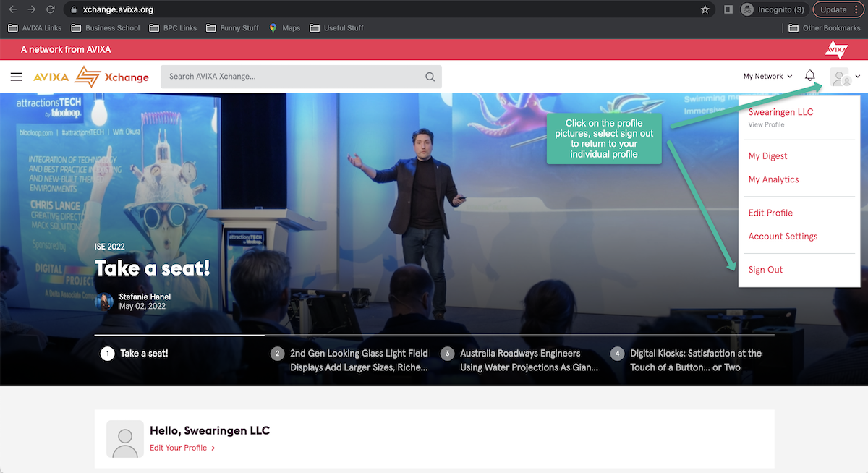The width and height of the screenshot is (868, 473).
Task: Click the profile avatar in header
Action: click(840, 77)
